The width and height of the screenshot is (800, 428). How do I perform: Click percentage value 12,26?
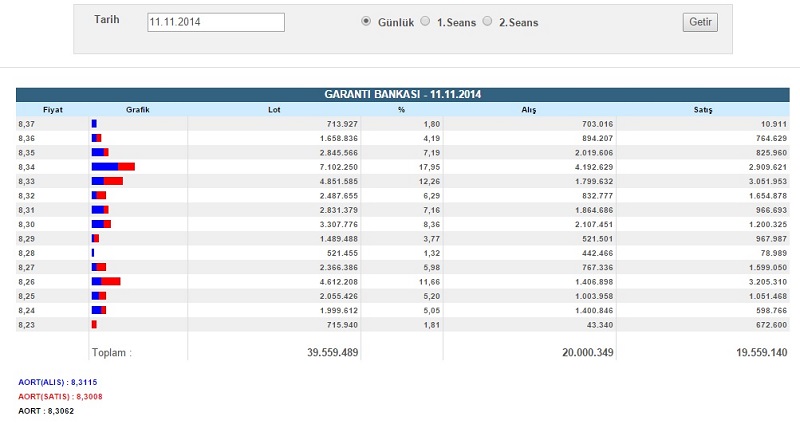point(430,181)
